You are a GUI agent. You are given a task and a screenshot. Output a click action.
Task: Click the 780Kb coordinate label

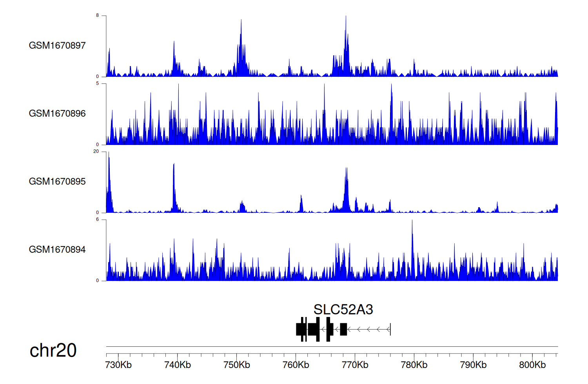pos(414,365)
